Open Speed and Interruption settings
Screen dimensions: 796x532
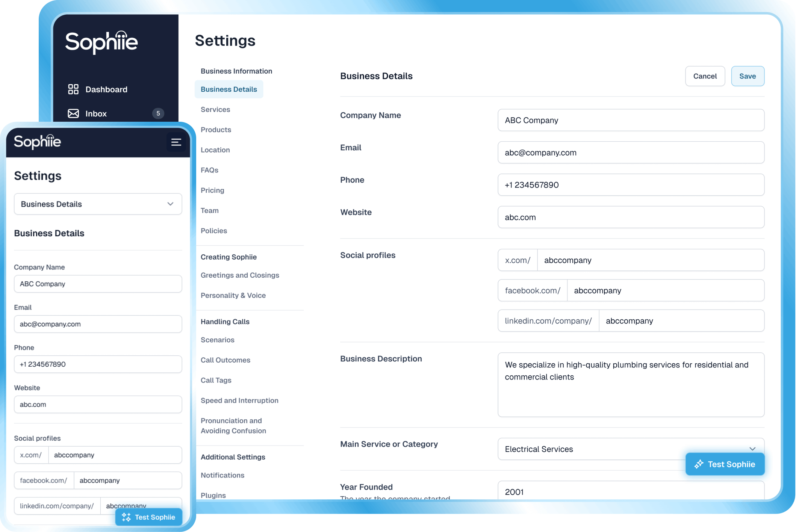tap(239, 401)
